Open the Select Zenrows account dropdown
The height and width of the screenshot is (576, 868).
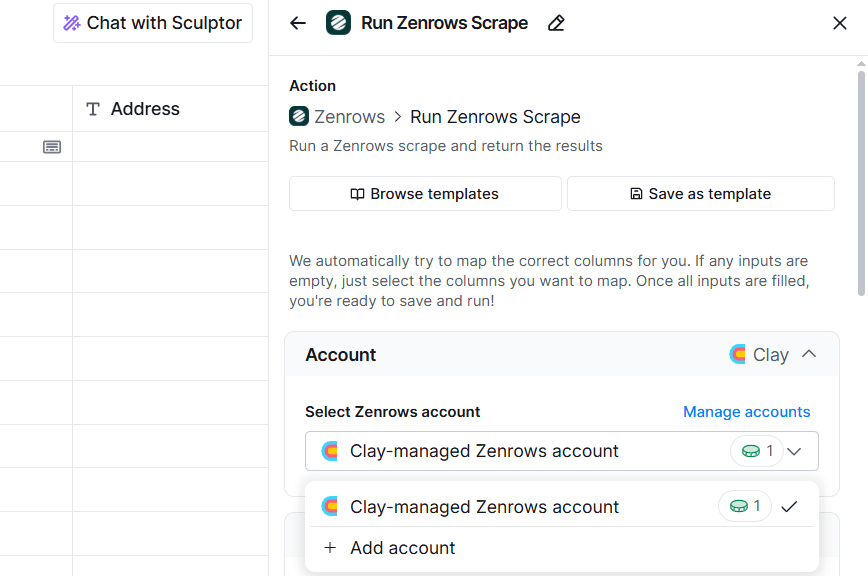click(562, 451)
